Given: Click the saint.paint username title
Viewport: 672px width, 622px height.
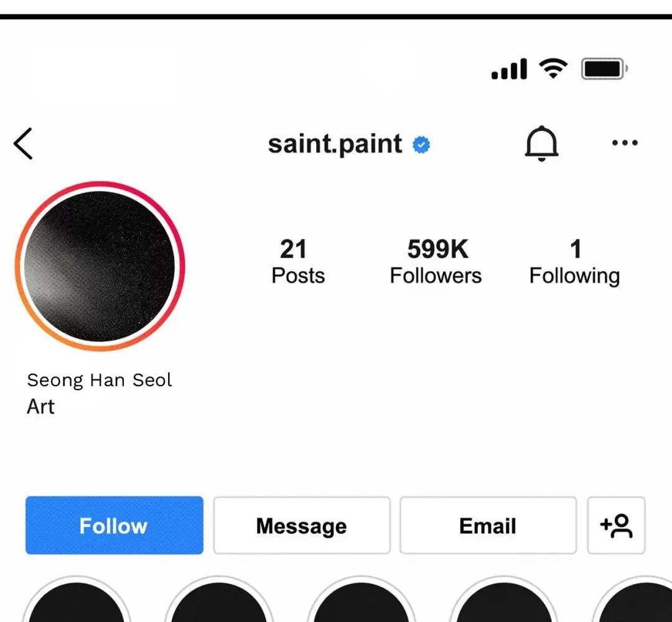Looking at the screenshot, I should 335,144.
